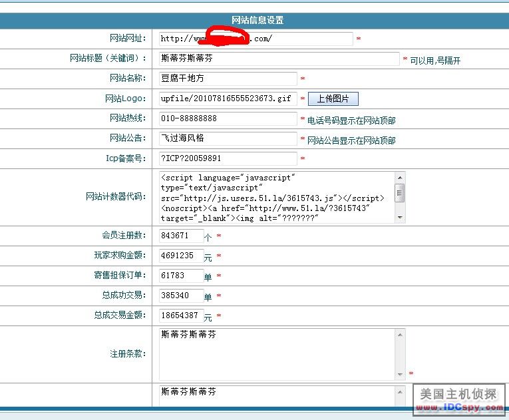The width and height of the screenshot is (509, 420).
Task: Click the 会员注册数 label
Action: [124, 235]
